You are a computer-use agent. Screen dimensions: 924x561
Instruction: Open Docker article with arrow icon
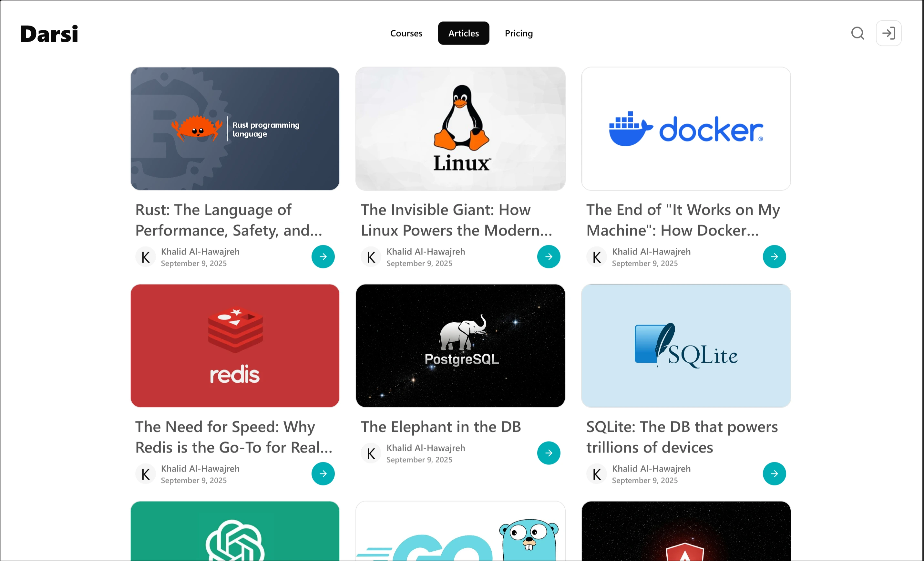(x=774, y=257)
